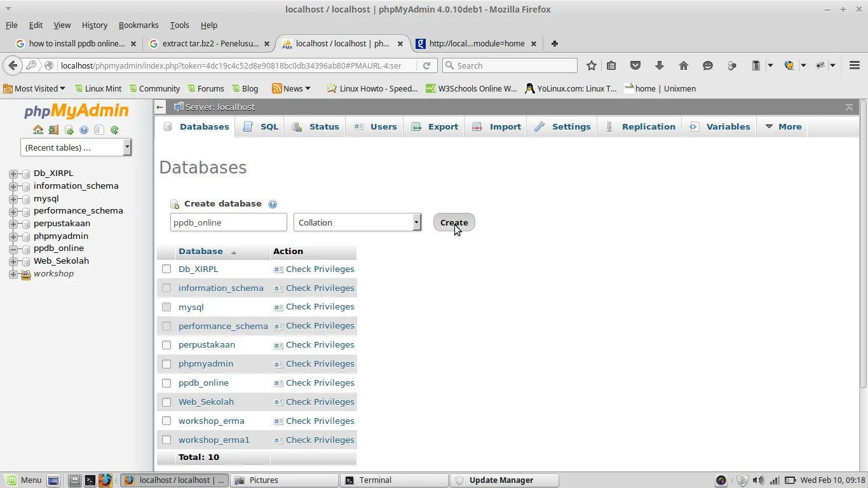Switch to the SQL tab
The width and height of the screenshot is (868, 488).
tap(261, 126)
